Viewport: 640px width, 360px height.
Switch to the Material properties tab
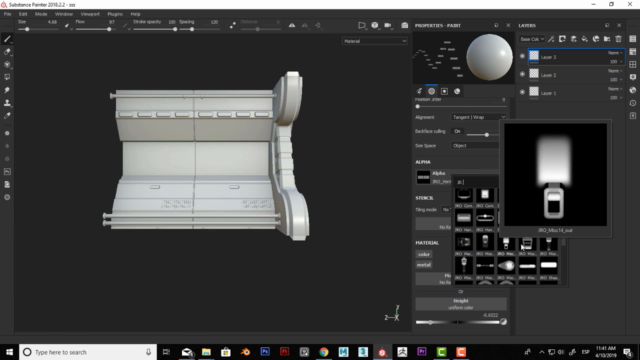(457, 91)
